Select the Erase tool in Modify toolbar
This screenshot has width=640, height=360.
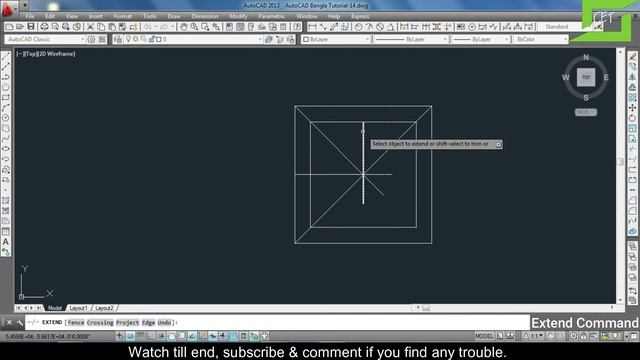point(633,56)
